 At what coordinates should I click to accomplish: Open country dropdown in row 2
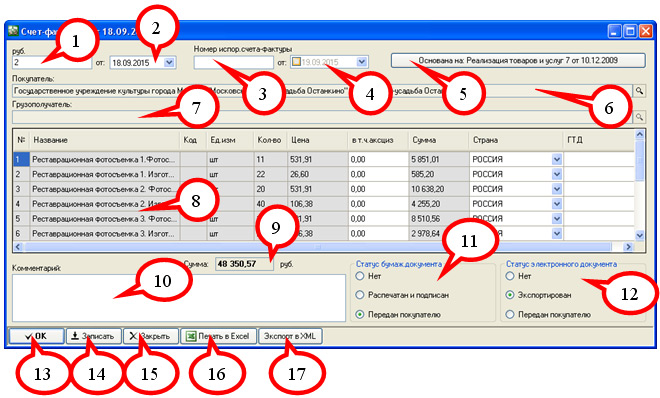[x=556, y=174]
